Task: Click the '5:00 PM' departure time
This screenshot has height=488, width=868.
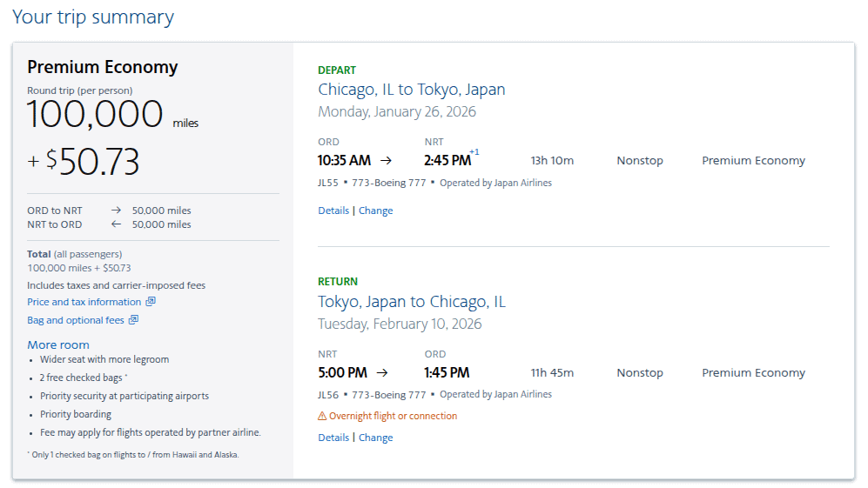Action: [x=342, y=373]
